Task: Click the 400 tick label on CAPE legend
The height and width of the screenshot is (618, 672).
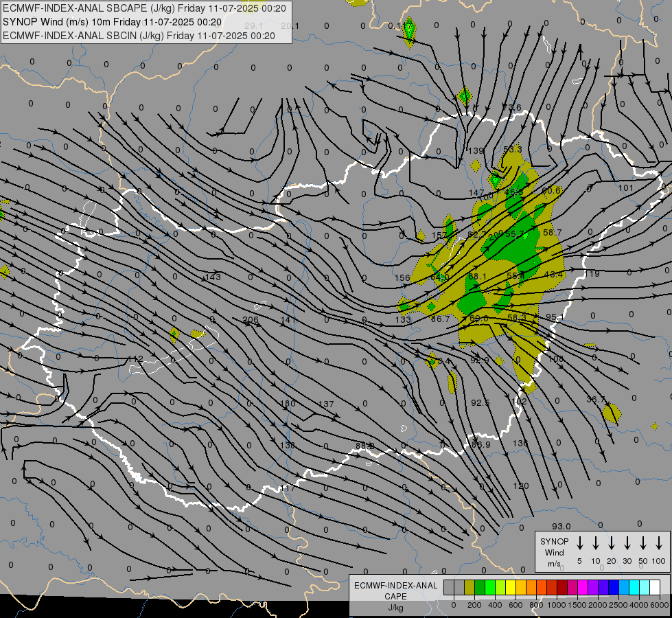Action: 495,605
